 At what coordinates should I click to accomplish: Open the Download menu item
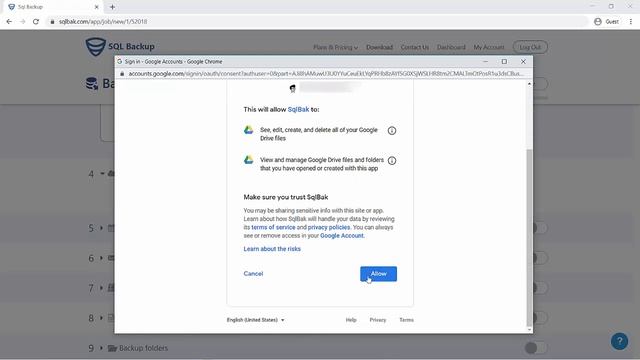click(379, 47)
